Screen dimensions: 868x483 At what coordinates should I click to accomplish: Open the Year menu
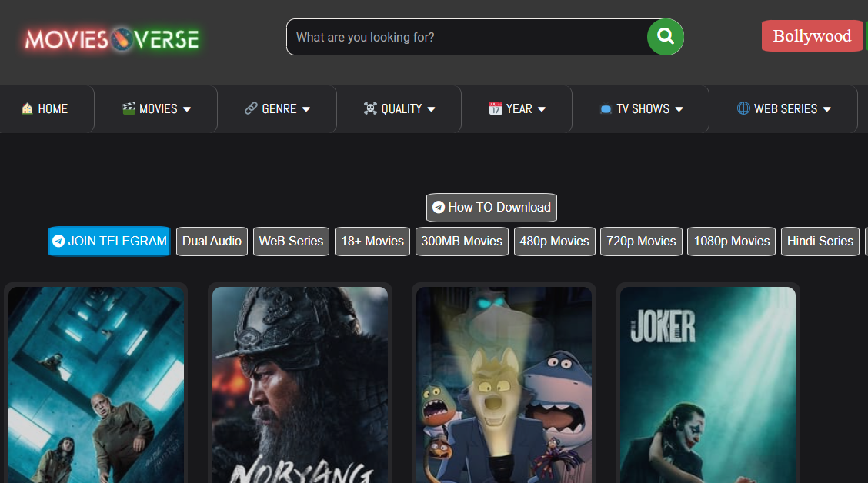coord(518,109)
